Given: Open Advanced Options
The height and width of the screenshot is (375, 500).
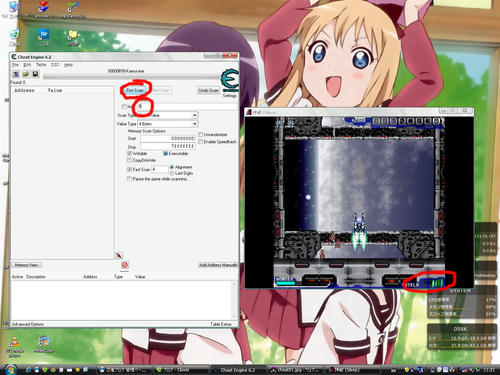Looking at the screenshot, I should click(28, 324).
